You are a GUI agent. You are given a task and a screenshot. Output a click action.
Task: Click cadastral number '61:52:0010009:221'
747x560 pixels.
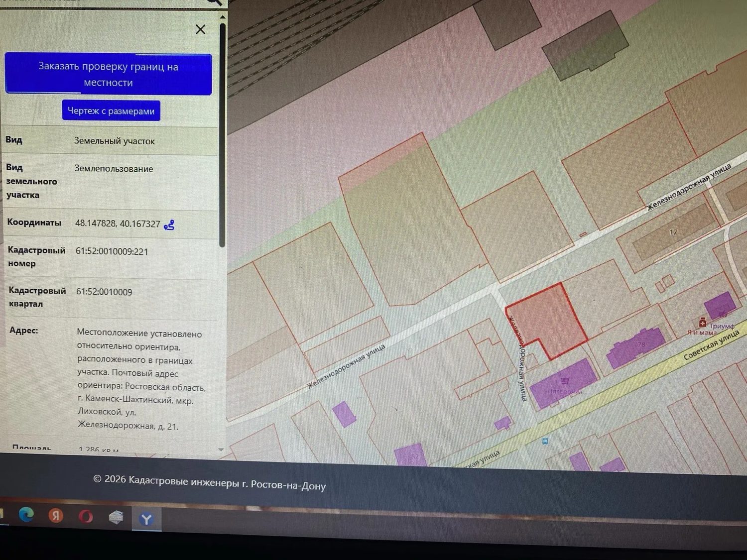tap(112, 251)
